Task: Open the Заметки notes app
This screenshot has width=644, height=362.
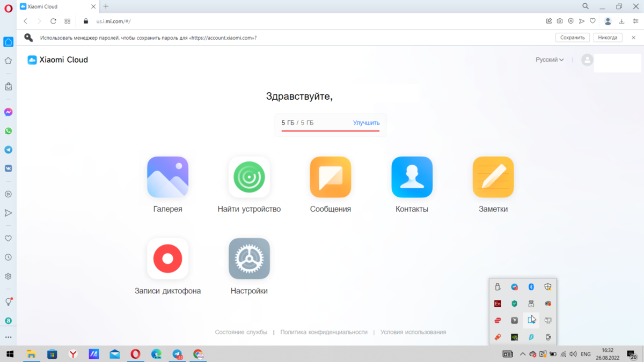Action: (x=493, y=178)
